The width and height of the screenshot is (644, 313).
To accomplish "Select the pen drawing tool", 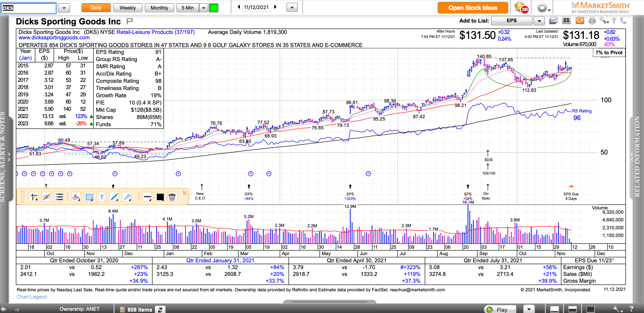I will point(127,197).
